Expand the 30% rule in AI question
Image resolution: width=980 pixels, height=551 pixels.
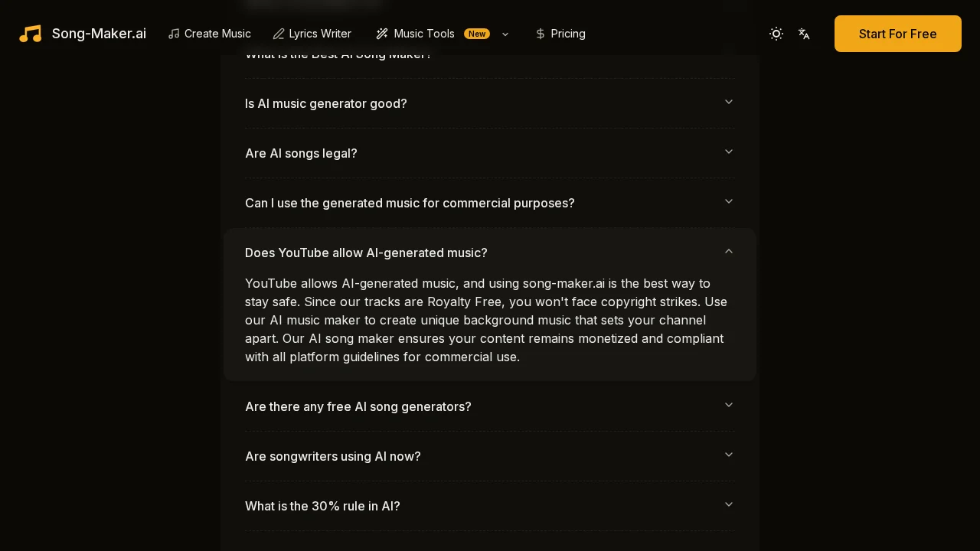pos(729,504)
